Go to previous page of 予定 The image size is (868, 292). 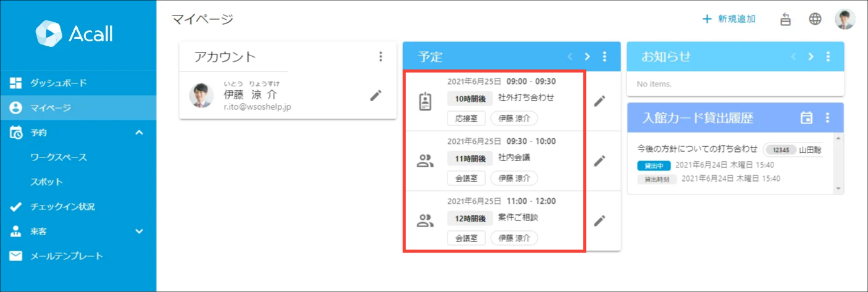570,57
